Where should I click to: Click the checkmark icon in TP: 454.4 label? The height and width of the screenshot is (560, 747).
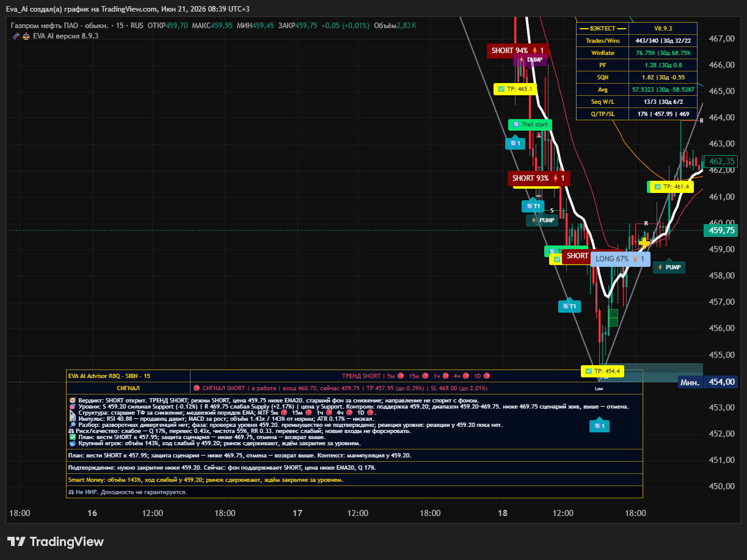click(588, 371)
